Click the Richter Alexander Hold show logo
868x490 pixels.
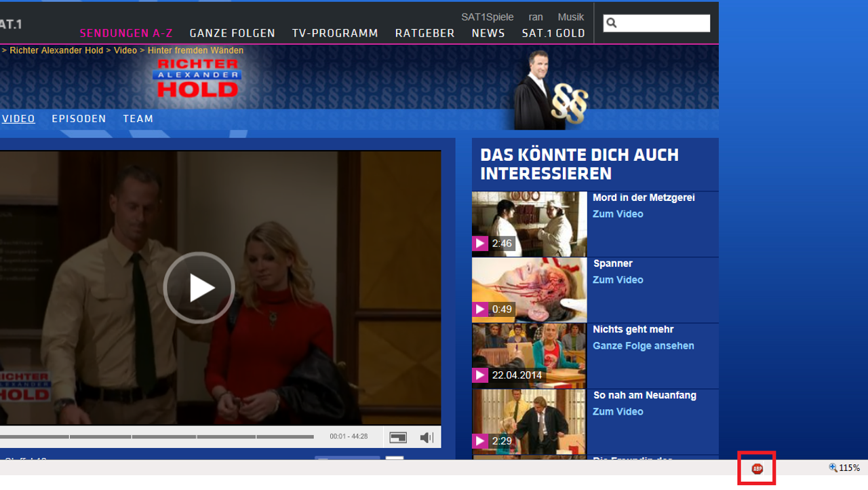(198, 78)
